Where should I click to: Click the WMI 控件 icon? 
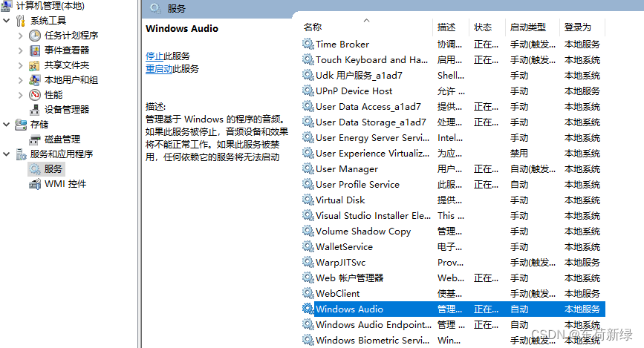pyautogui.click(x=35, y=184)
